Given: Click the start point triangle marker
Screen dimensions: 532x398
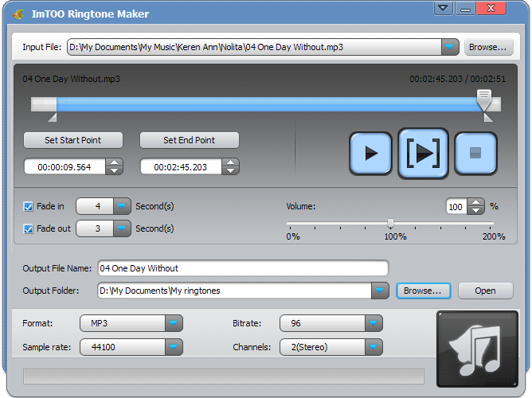Looking at the screenshot, I should (53, 117).
